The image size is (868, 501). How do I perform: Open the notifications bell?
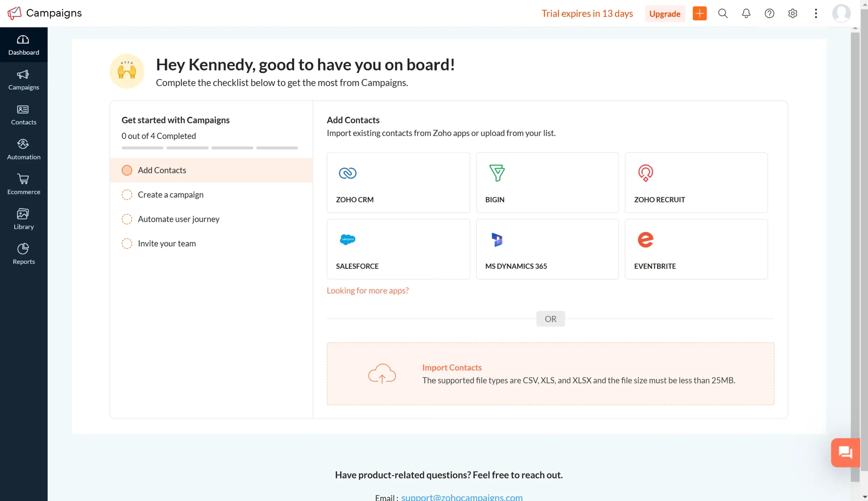click(746, 13)
